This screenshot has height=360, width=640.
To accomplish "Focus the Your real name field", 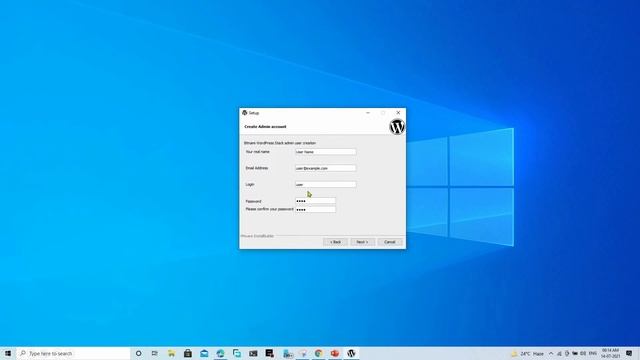I will click(x=325, y=152).
